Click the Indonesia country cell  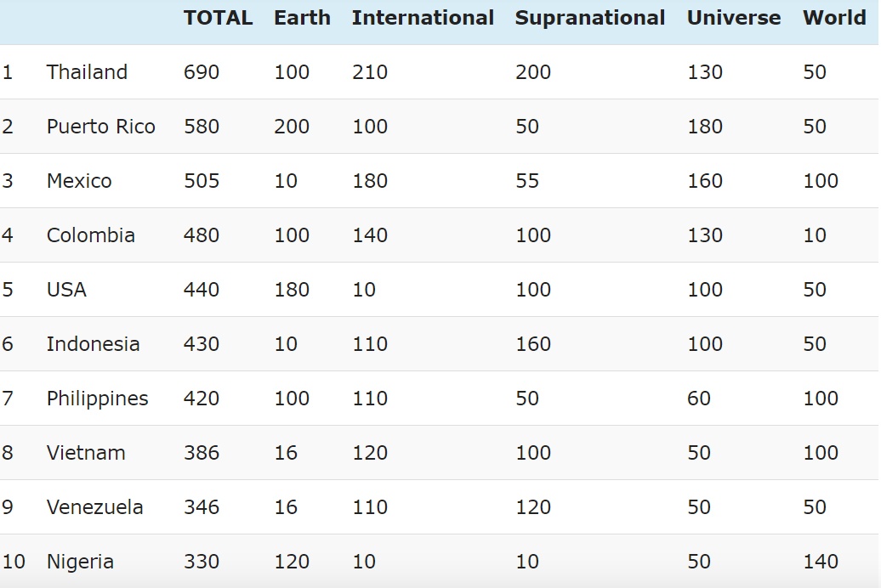tap(93, 344)
